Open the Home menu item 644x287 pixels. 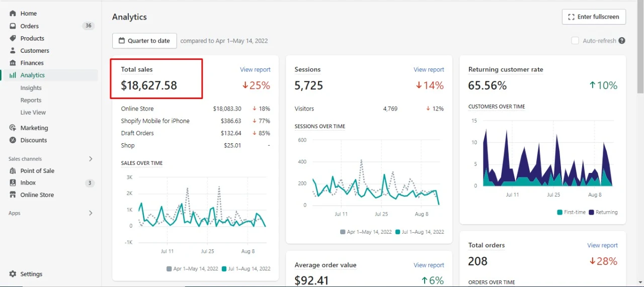[x=29, y=14]
